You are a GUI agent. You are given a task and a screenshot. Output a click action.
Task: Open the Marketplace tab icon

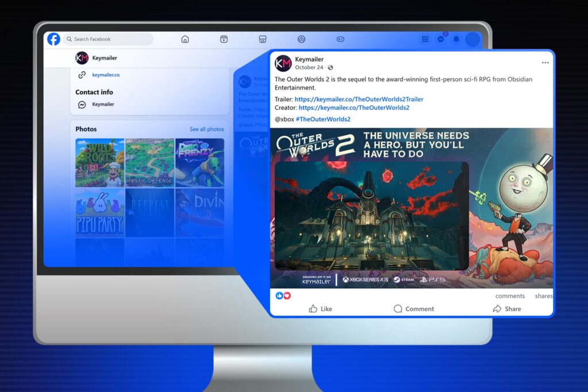(262, 39)
